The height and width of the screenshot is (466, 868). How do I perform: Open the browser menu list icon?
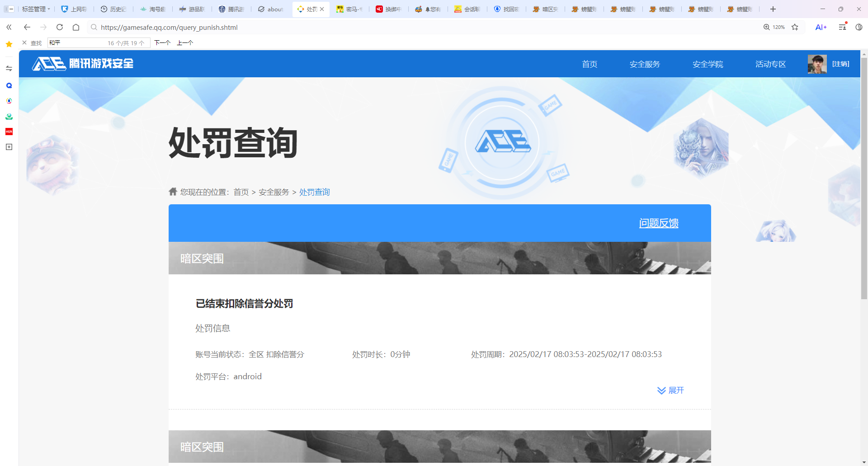click(x=842, y=27)
